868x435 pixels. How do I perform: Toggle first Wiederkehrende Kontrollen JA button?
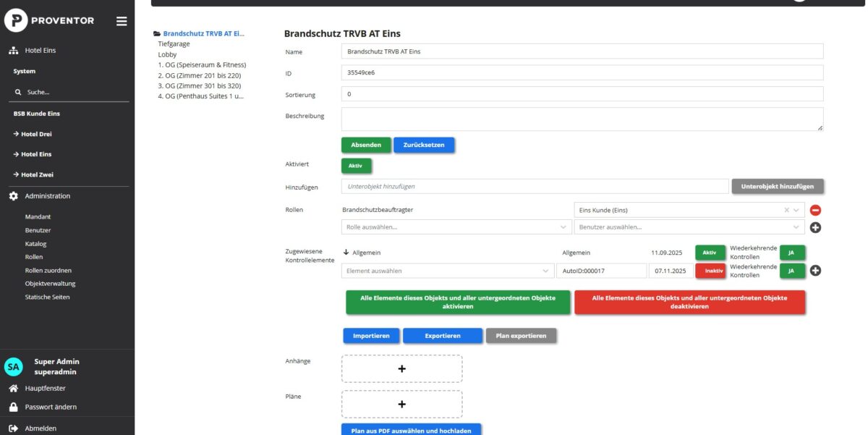click(x=792, y=253)
